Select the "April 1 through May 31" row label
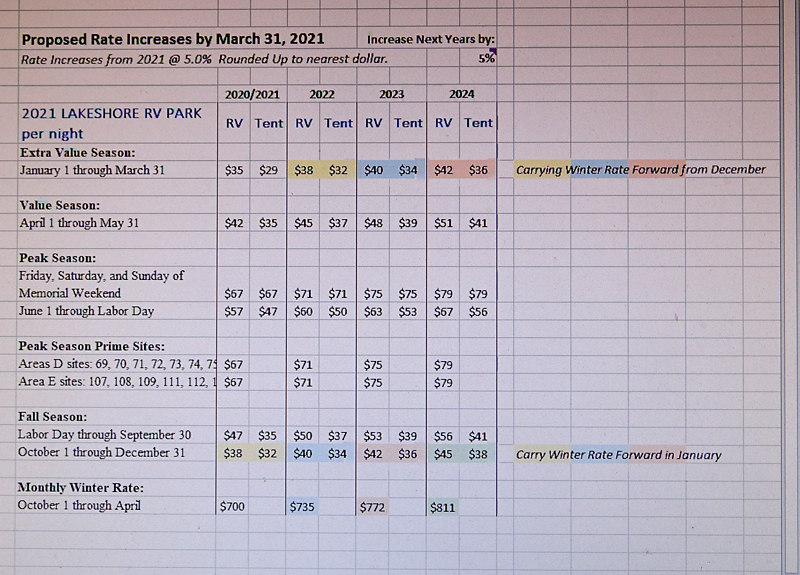This screenshot has width=800, height=575. point(84,223)
